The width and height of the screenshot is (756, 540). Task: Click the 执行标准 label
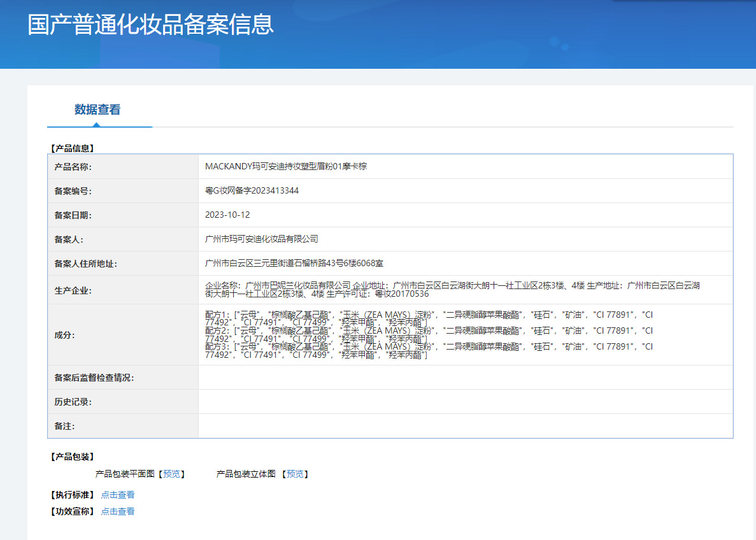click(73, 495)
